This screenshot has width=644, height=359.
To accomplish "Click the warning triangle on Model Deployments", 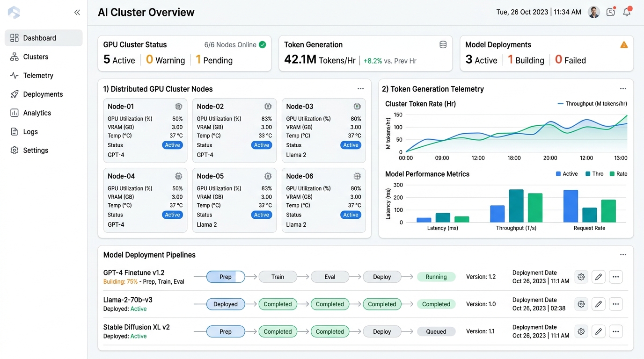I will point(624,45).
